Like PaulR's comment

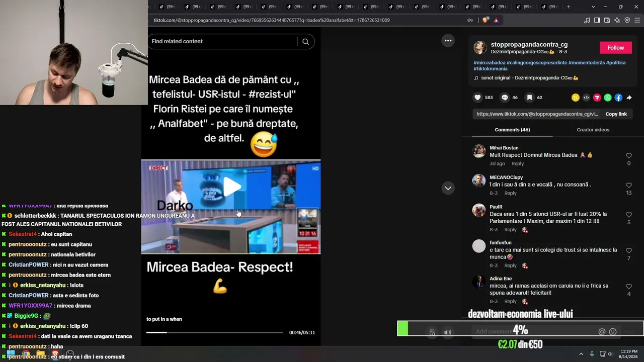628,215
